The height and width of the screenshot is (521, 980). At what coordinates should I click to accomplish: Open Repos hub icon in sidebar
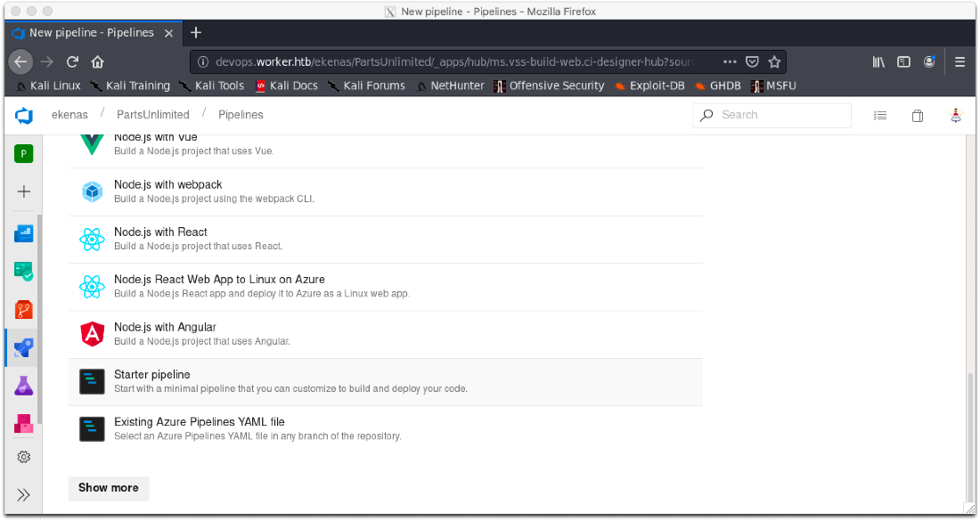tap(24, 310)
